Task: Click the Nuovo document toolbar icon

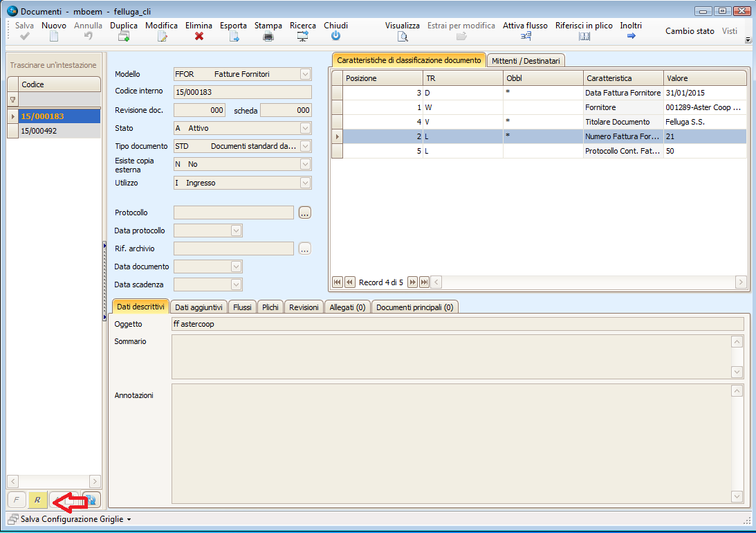Action: pyautogui.click(x=54, y=36)
